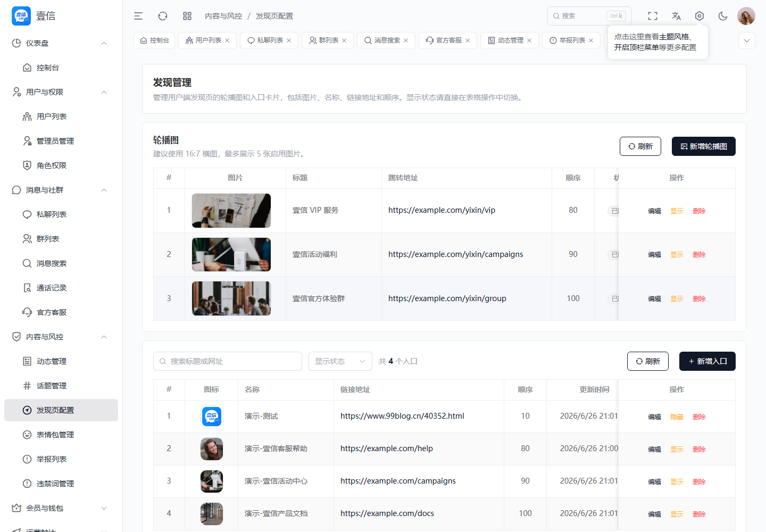766x532 pixels.
Task: Close the 用户列表 tab
Action: [227, 40]
